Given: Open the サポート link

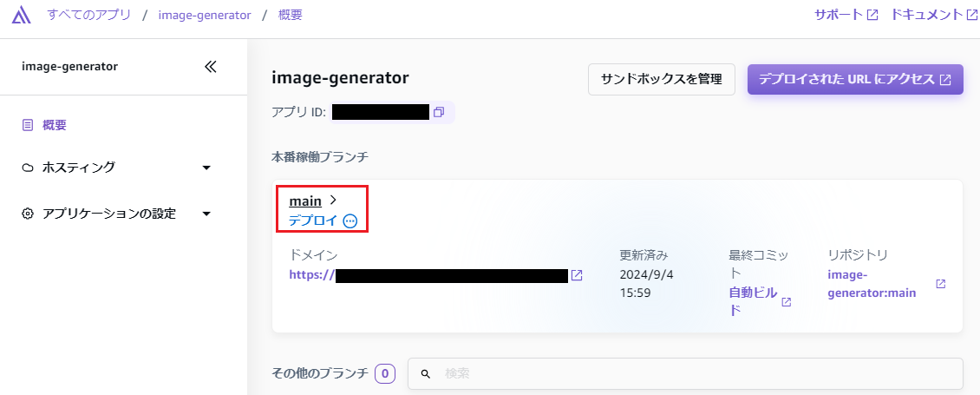Looking at the screenshot, I should 846,15.
